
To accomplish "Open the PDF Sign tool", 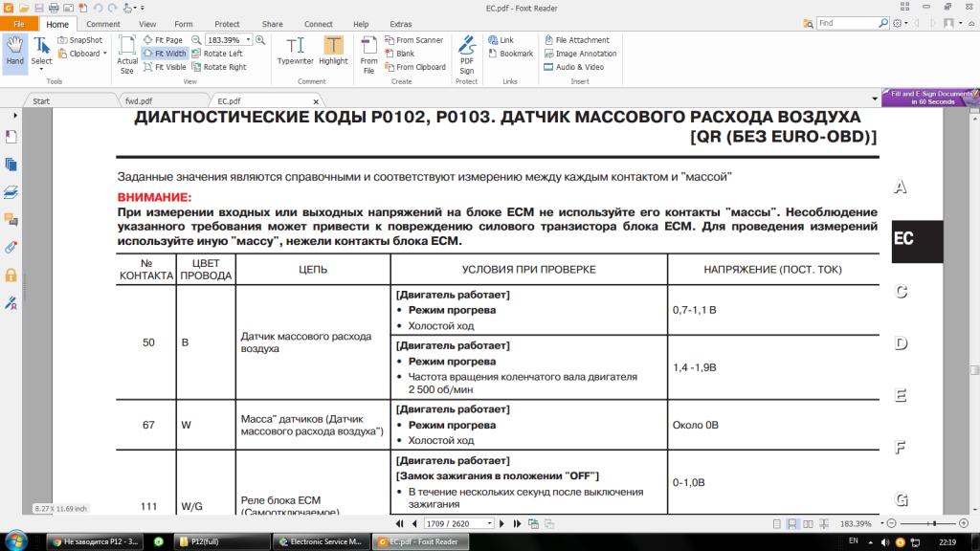I will [x=467, y=55].
